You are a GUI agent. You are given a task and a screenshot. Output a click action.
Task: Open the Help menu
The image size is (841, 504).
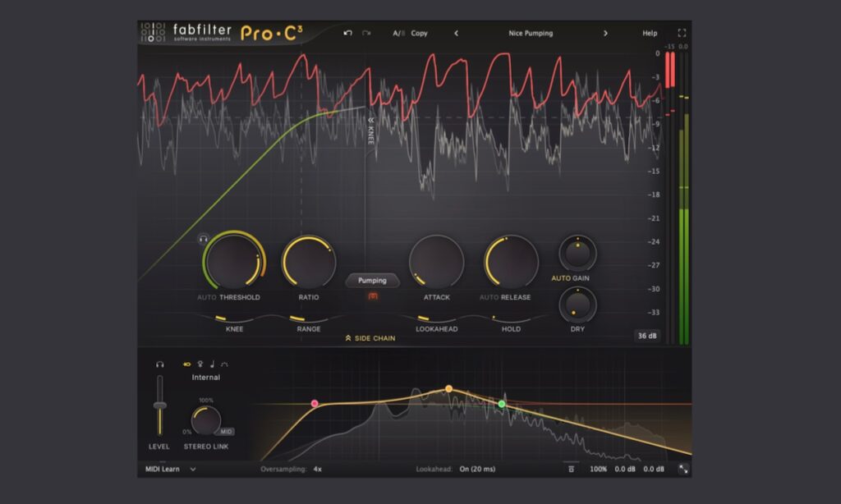pos(649,33)
